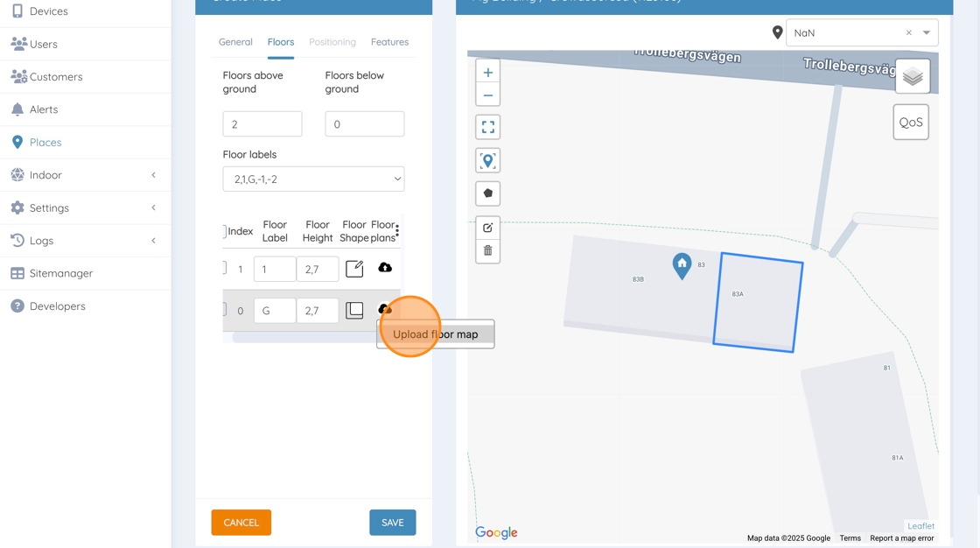The width and height of the screenshot is (980, 548).
Task: Click the Floors above ground input
Action: pyautogui.click(x=262, y=123)
